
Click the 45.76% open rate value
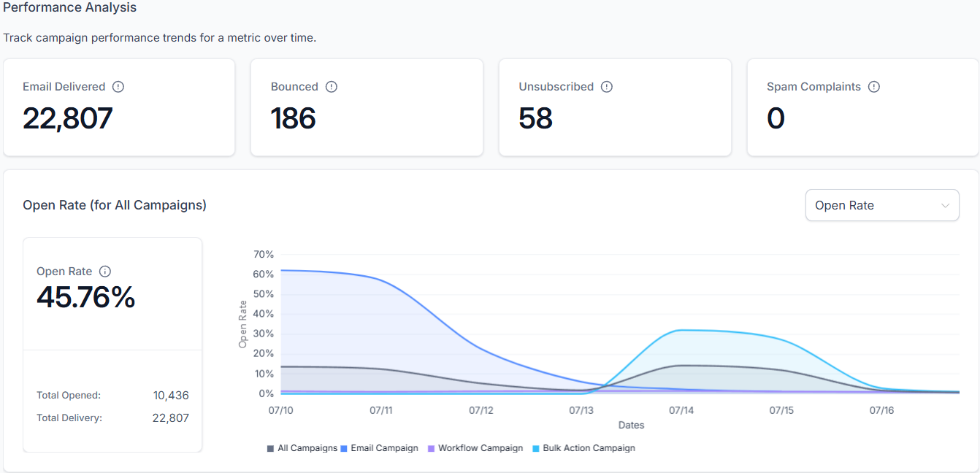pos(85,297)
